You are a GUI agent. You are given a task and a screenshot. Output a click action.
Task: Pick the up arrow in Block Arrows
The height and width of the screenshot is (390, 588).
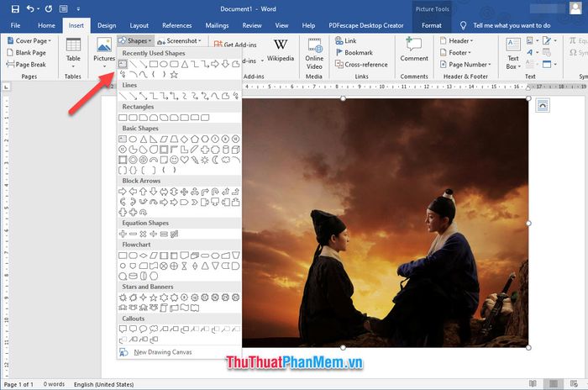143,192
